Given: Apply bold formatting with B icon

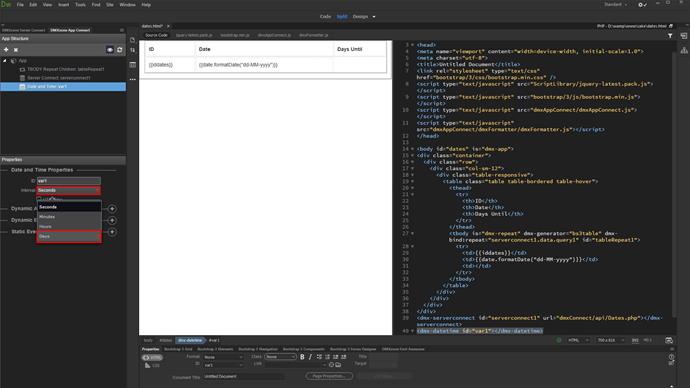Looking at the screenshot, I should pyautogui.click(x=302, y=357).
